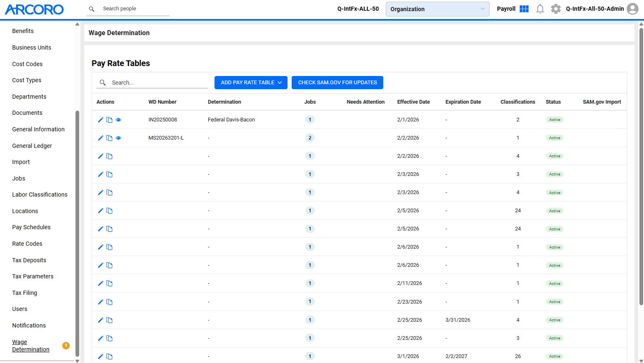
Task: Edit the table expiring 3/31/2026
Action: tap(100, 320)
